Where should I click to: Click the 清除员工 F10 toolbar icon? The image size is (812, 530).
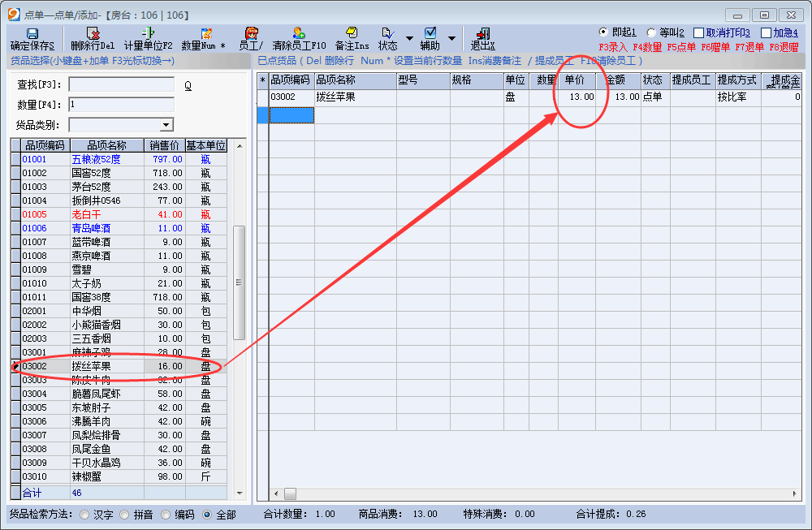click(x=299, y=34)
